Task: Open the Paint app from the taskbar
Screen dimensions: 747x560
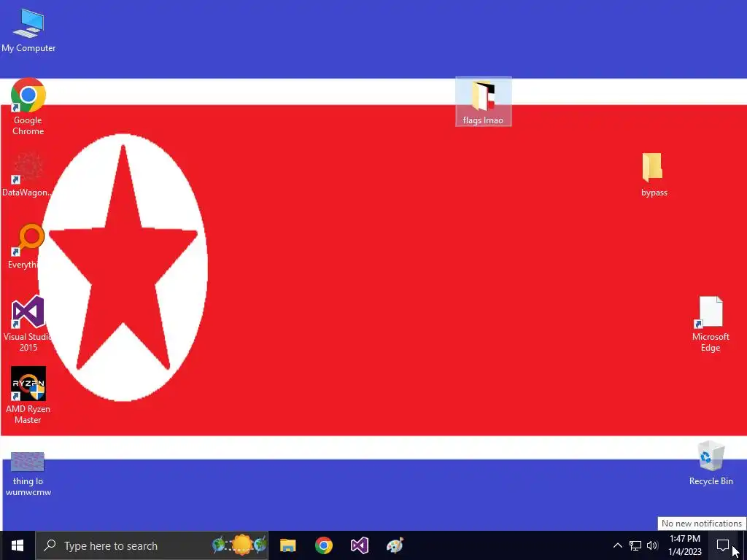Action: coord(395,545)
